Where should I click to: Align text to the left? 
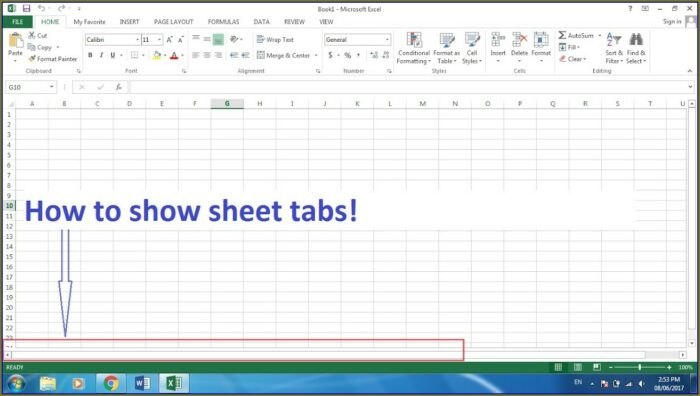[x=196, y=55]
